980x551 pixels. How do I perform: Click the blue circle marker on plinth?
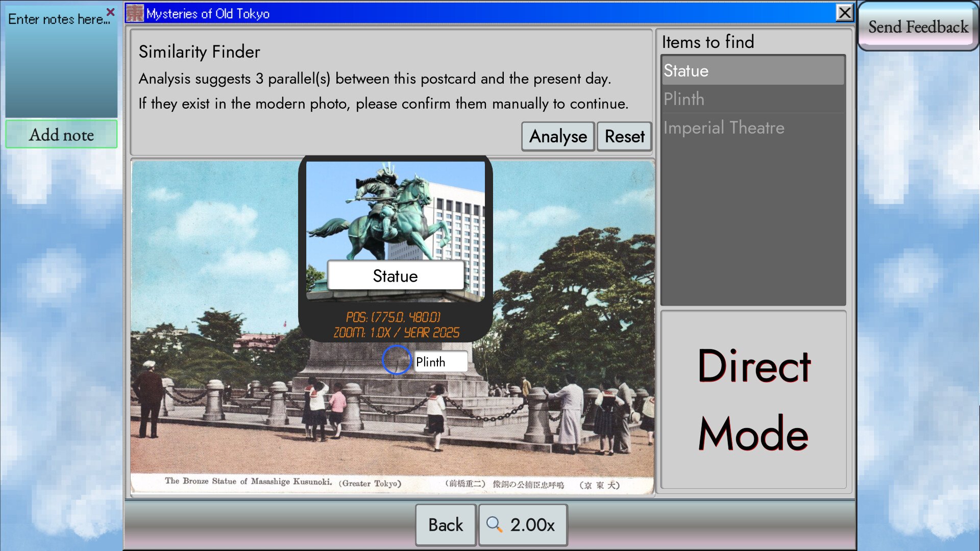(x=397, y=360)
